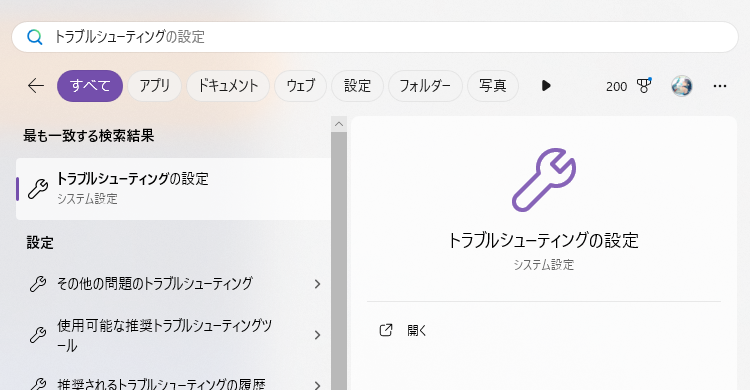Select the すべて filter tab

click(90, 86)
